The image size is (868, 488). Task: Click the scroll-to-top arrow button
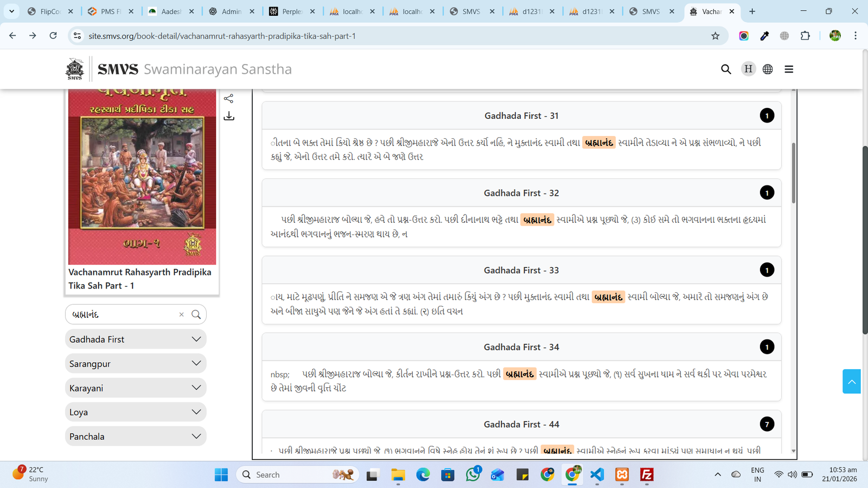[852, 381]
